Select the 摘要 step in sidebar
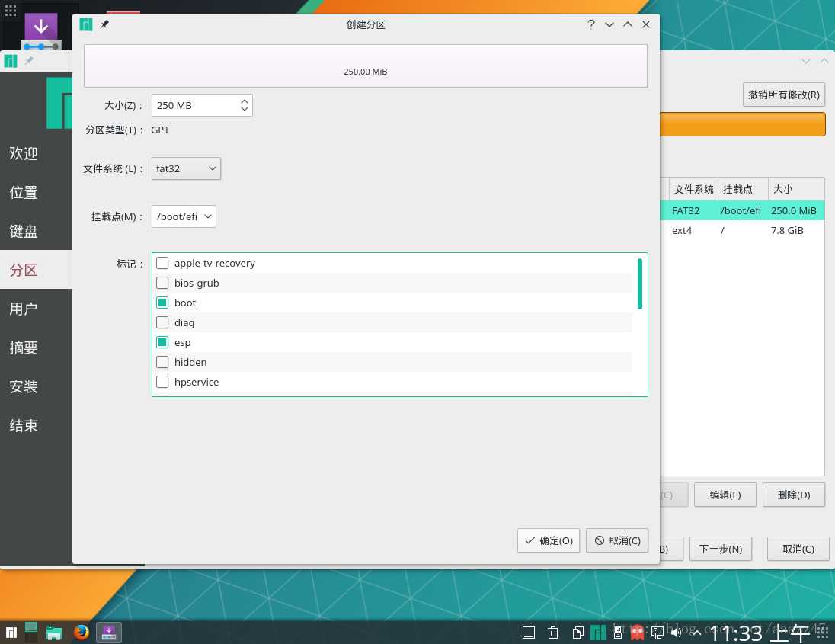835x644 pixels. 24,348
